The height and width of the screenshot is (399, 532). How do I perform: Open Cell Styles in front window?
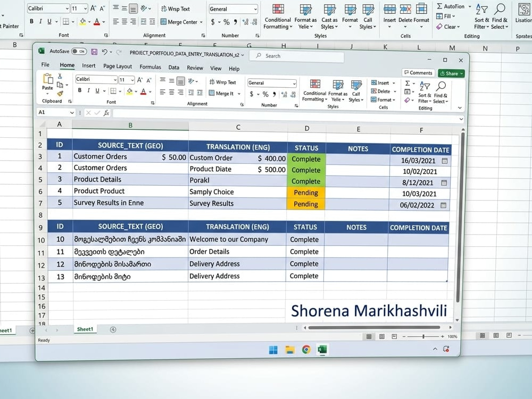pos(356,91)
